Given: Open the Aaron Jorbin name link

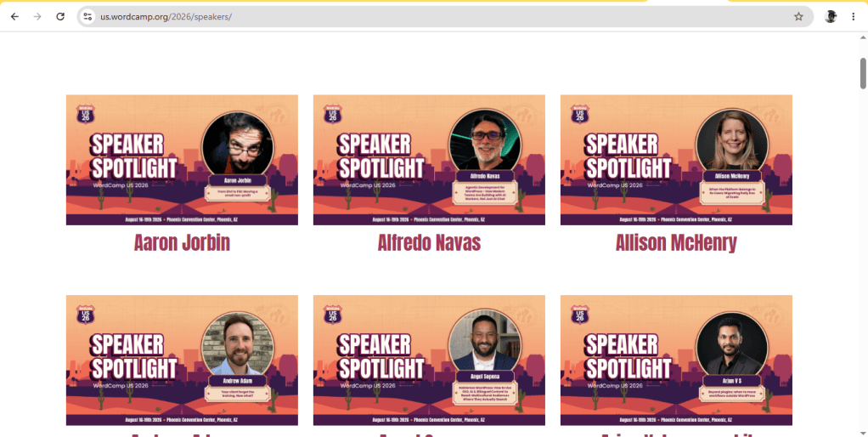Looking at the screenshot, I should coord(182,243).
